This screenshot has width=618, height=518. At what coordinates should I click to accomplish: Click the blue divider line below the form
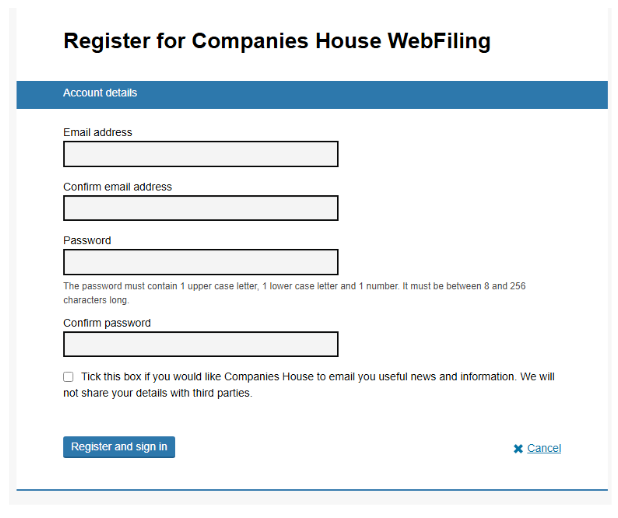pos(312,490)
